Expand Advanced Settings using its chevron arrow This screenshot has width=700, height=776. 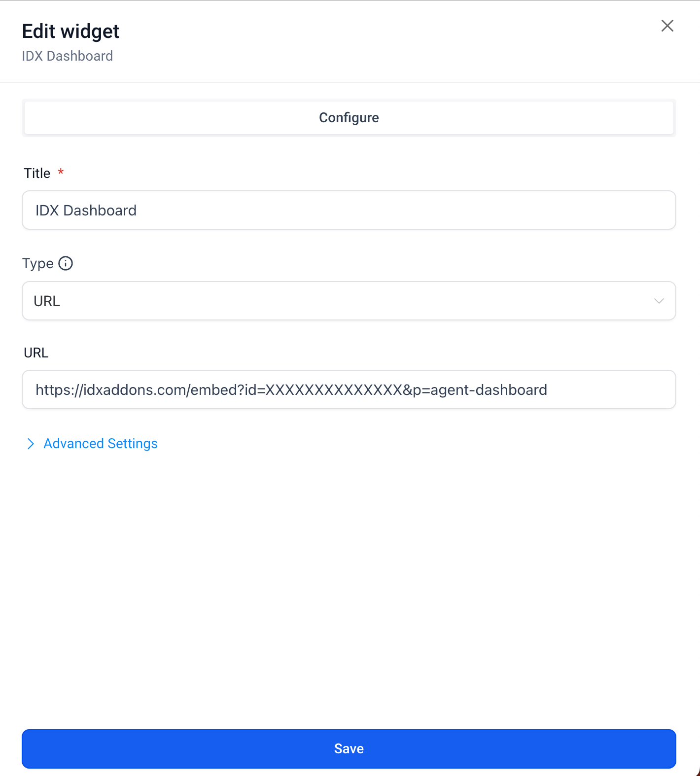[x=31, y=444]
